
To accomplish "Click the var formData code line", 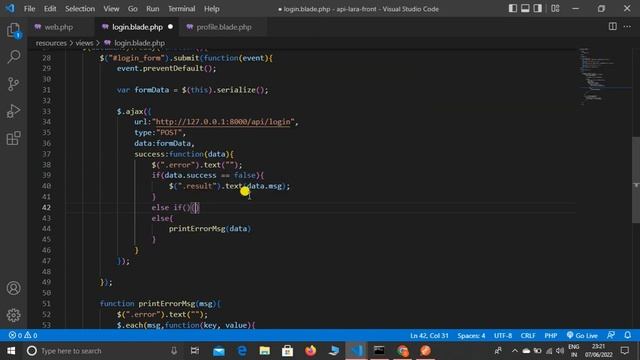I will coord(193,90).
